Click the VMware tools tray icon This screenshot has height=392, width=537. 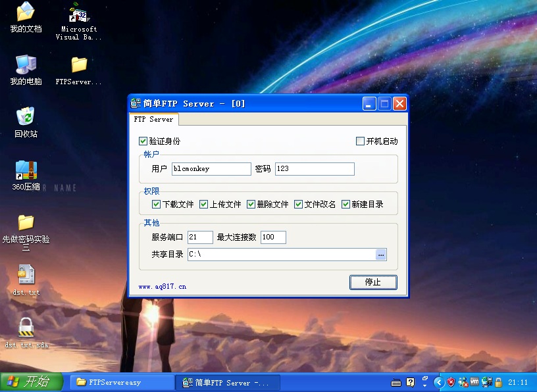click(x=474, y=381)
